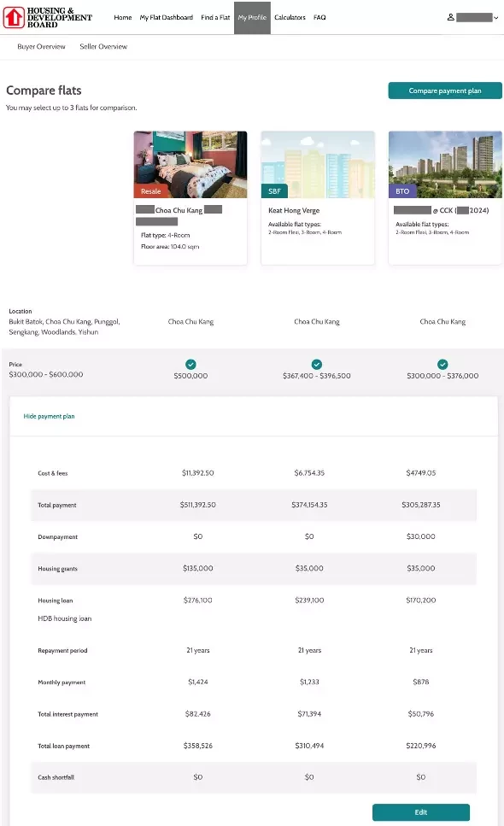Click the price match checkmark under the resale flat

[x=190, y=364]
